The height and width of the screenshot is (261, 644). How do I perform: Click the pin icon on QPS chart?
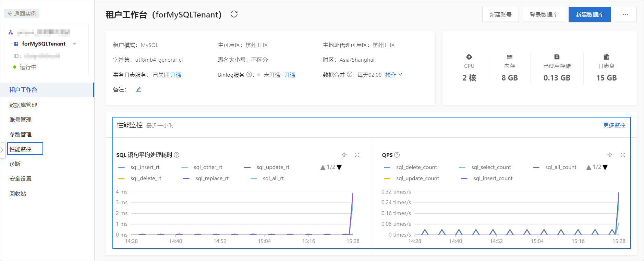pos(610,155)
